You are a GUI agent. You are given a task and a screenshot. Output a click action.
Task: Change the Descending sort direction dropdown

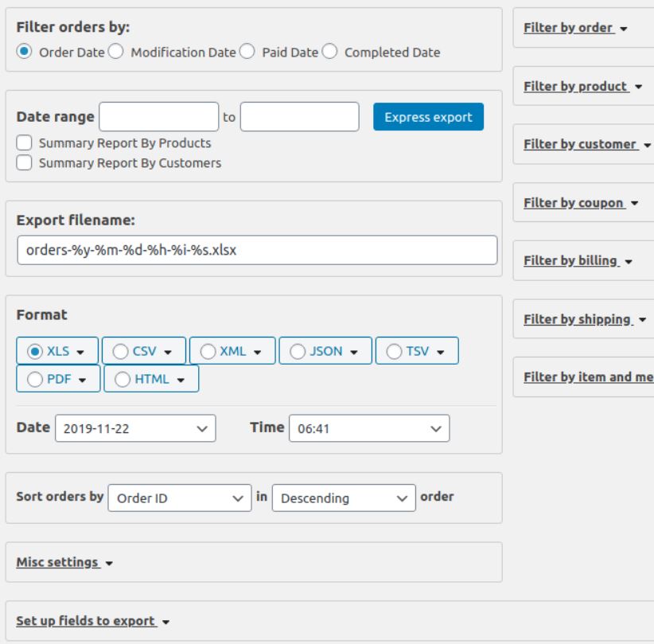(x=343, y=498)
